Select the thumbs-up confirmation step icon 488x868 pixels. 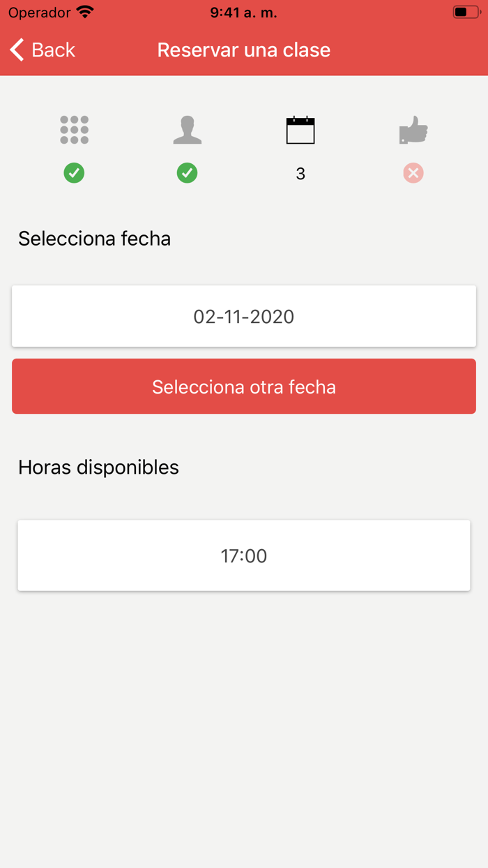pyautogui.click(x=413, y=129)
